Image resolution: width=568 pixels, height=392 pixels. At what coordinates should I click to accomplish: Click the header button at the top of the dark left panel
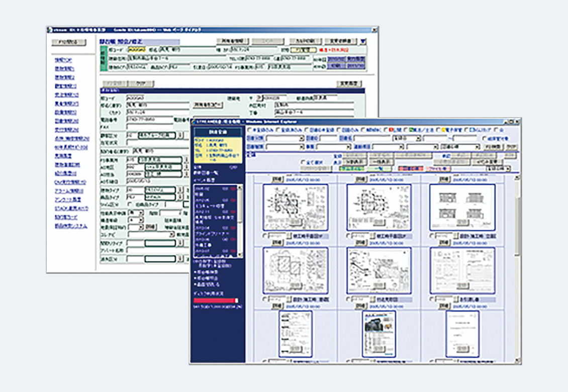pyautogui.click(x=218, y=132)
